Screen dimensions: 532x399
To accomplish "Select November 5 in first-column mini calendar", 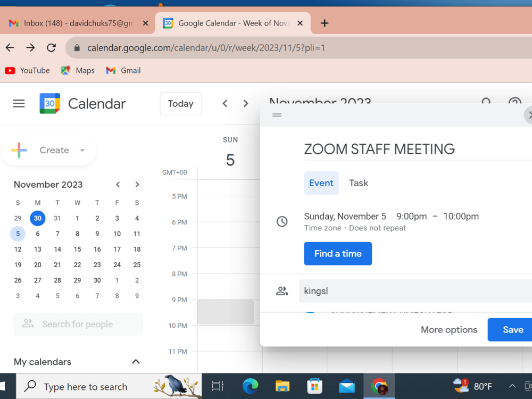I will coord(18,234).
